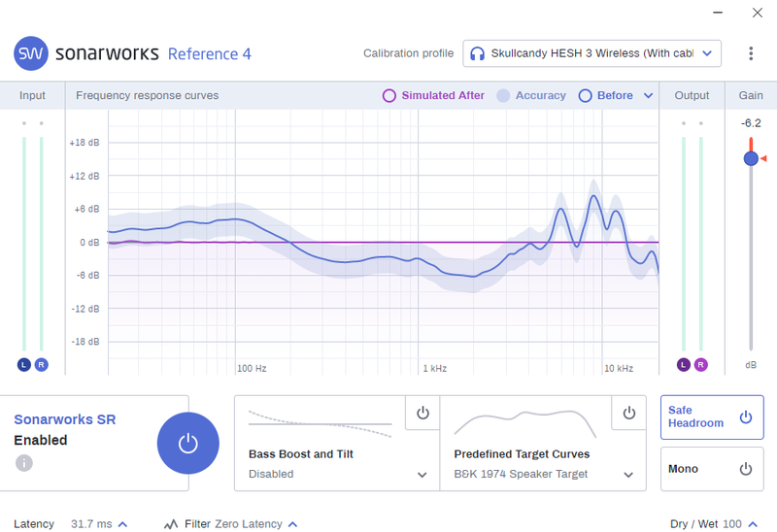Viewport: 777px width, 532px height.
Task: Toggle the Simulated After curve
Action: (x=433, y=95)
